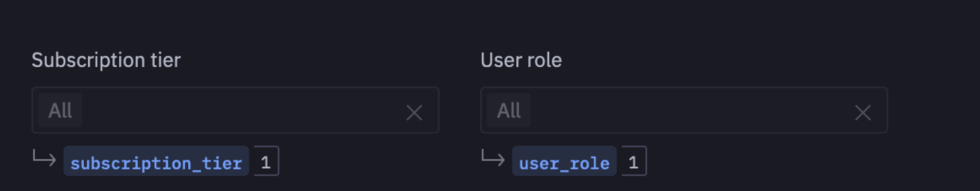Click the arrow icon beside user_role
Screen dimensions: 980x191
tap(493, 158)
